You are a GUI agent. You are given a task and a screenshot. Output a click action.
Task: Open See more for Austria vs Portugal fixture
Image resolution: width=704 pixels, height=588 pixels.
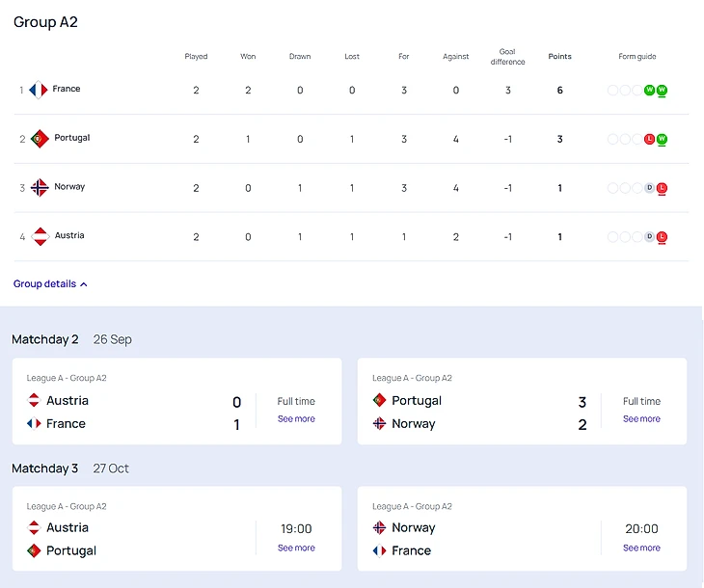pos(296,548)
